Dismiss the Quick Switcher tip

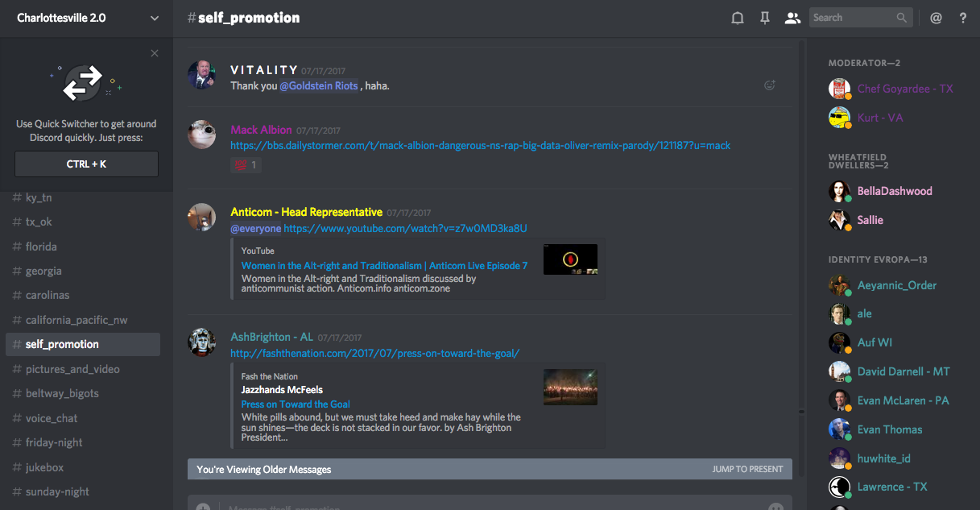pos(155,53)
